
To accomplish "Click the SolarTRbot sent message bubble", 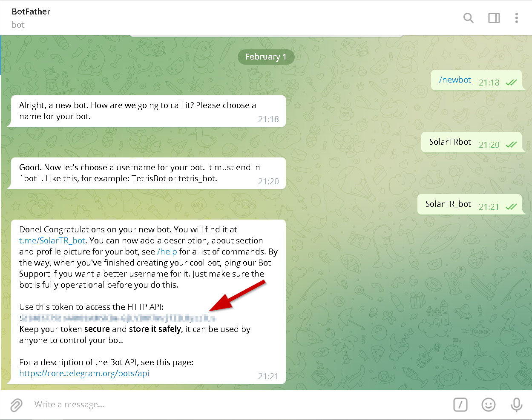I will point(450,142).
